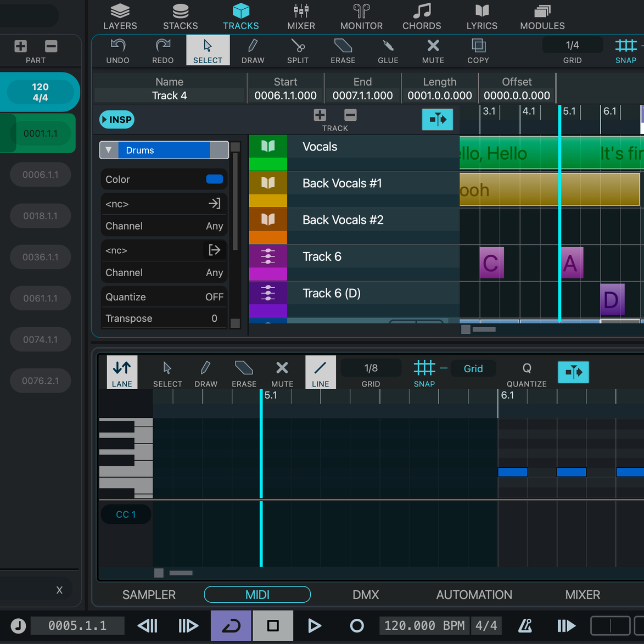Switch to the DMX tab

(x=366, y=594)
